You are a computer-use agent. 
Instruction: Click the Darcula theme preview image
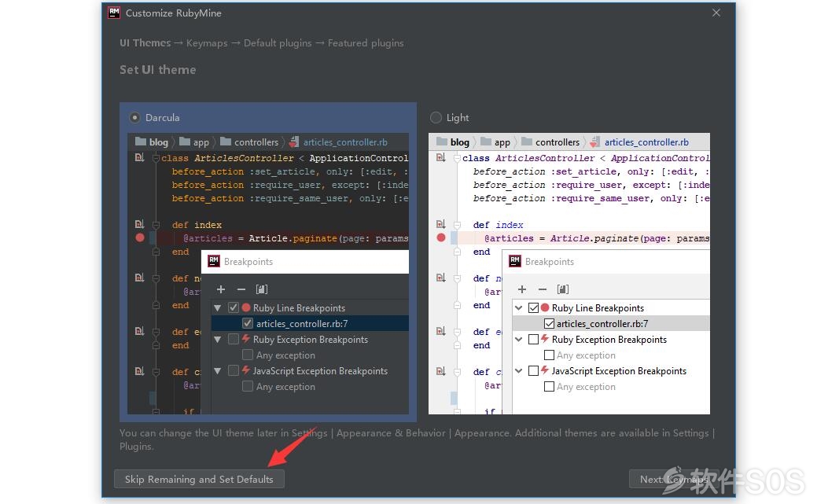tap(268, 274)
